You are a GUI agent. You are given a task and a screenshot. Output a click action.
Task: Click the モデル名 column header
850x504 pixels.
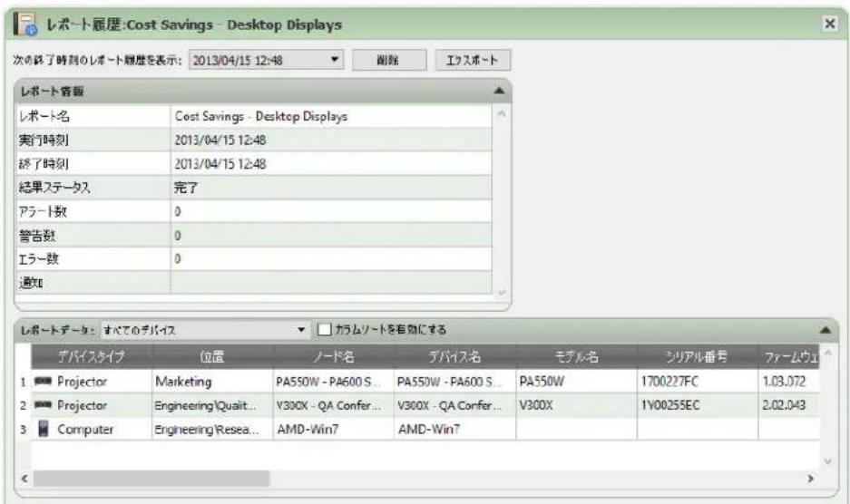click(x=576, y=356)
